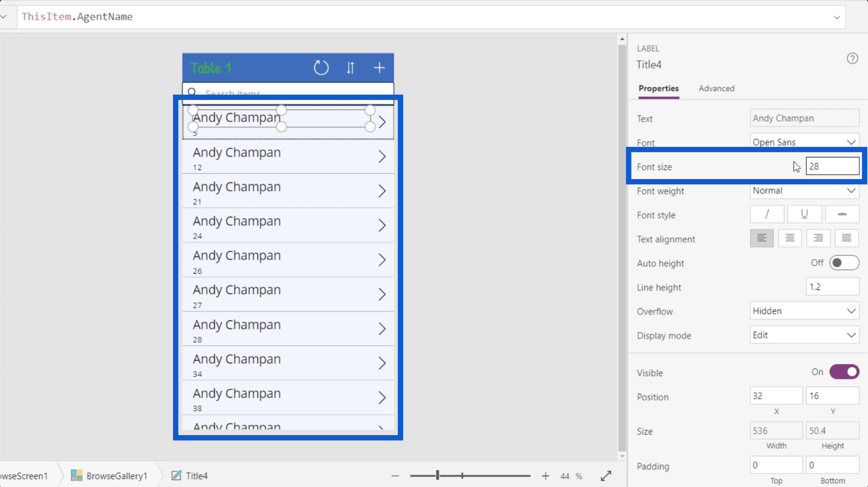Click the Padding Bottom field
Viewport: 868px width, 487px height.
coord(832,465)
